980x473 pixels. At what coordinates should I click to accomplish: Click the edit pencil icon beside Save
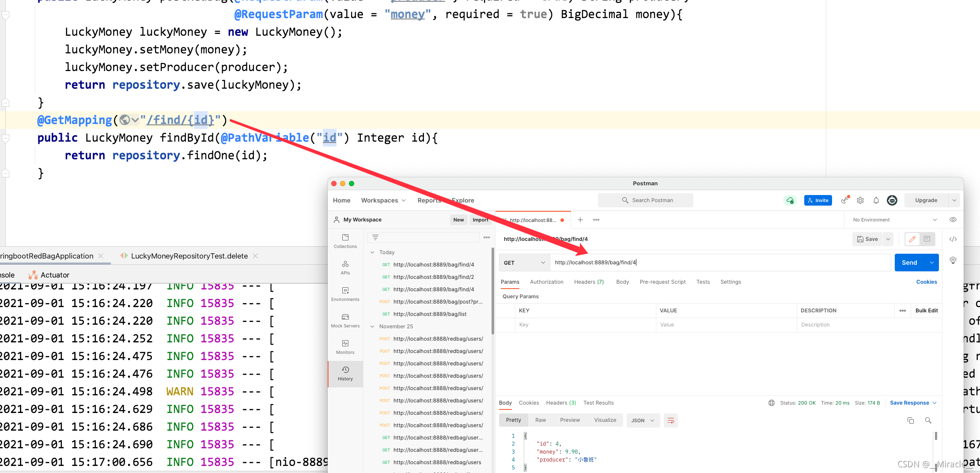tap(912, 239)
